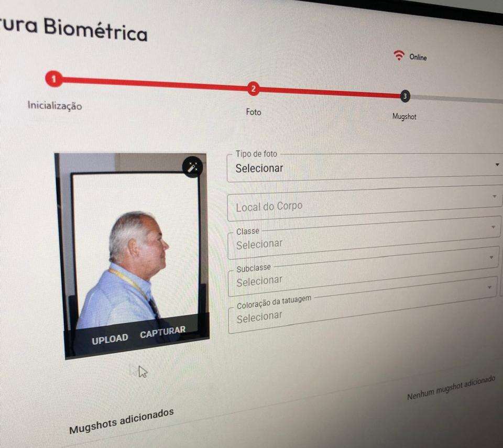Click the Inicialização step label
Image resolution: width=503 pixels, height=448 pixels.
click(54, 106)
